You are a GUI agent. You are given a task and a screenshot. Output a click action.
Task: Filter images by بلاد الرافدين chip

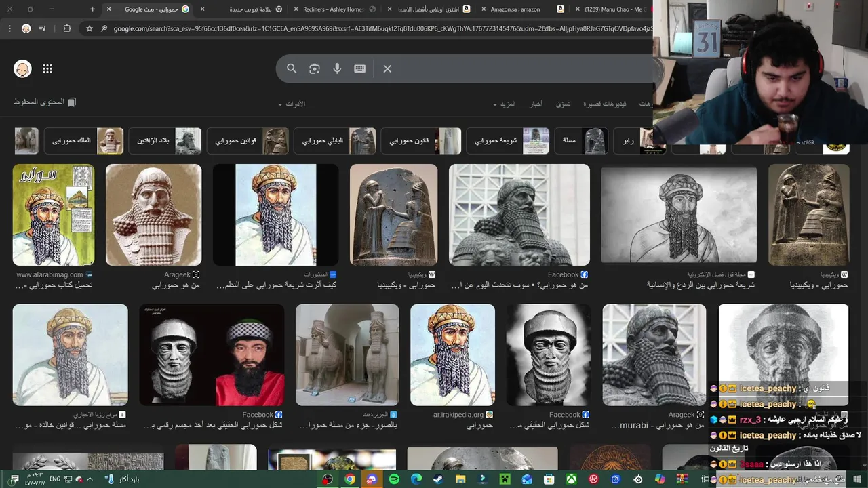(165, 141)
